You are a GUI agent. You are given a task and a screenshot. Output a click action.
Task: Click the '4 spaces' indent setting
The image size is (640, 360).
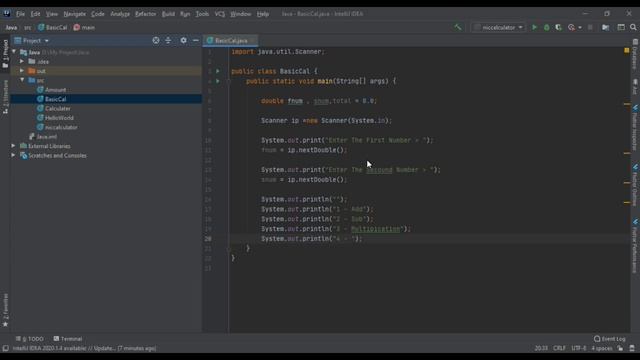[602, 348]
